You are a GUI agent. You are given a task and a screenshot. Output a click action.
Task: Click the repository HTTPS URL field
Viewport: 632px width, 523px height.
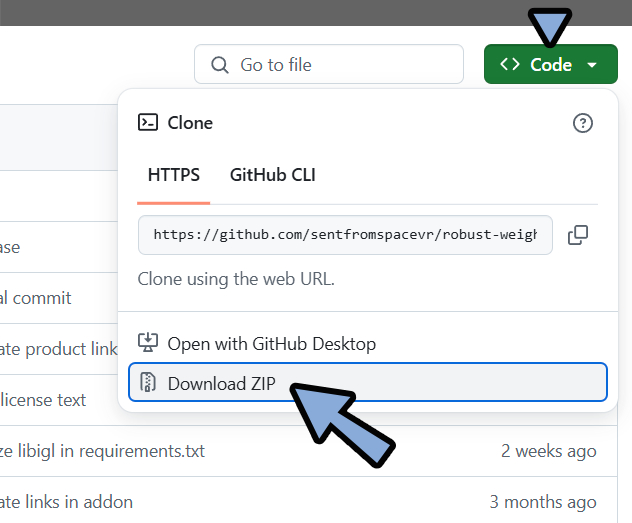(x=345, y=235)
